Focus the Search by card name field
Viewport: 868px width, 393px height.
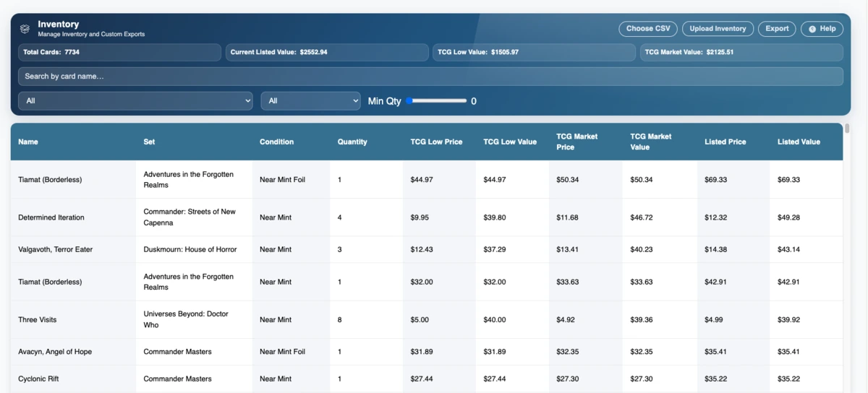[430, 77]
